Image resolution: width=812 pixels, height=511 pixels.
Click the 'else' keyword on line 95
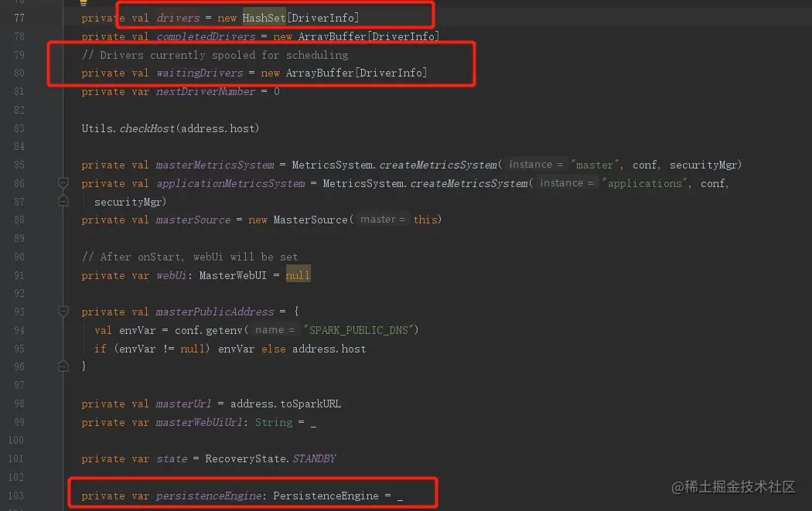point(274,349)
